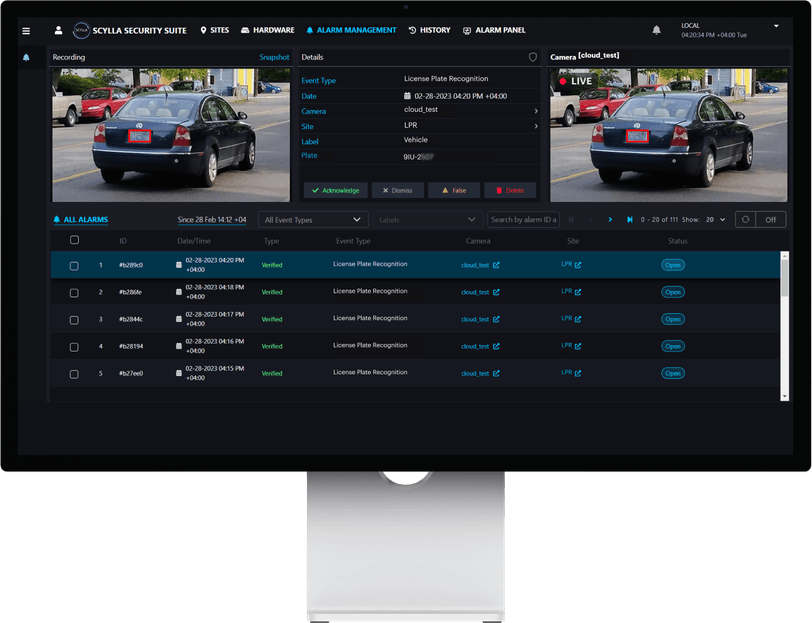Open cloud_test external link for #b28194

496,346
